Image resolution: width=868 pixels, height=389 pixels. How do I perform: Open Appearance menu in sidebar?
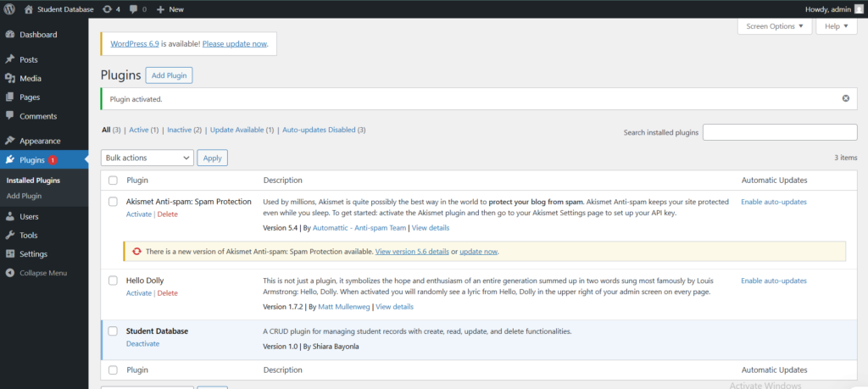pyautogui.click(x=40, y=141)
